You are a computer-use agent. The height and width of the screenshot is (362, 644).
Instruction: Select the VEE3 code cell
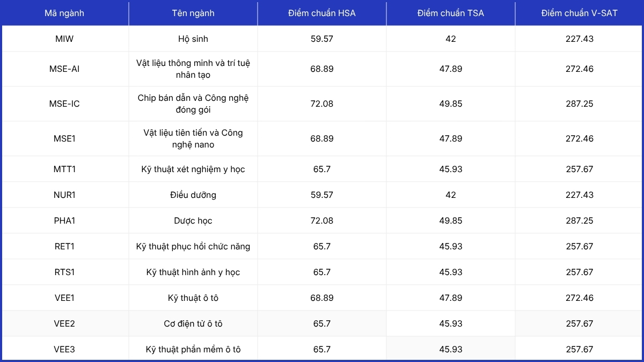[x=64, y=349]
